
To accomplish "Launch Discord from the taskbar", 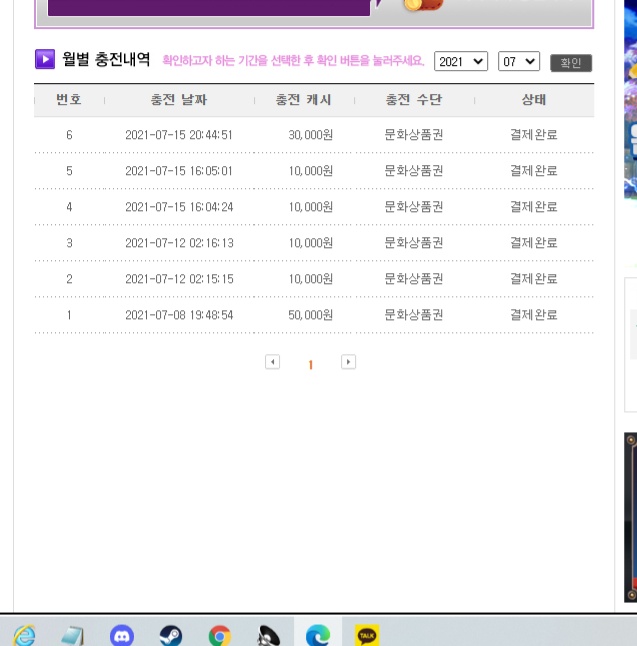I will [x=122, y=636].
